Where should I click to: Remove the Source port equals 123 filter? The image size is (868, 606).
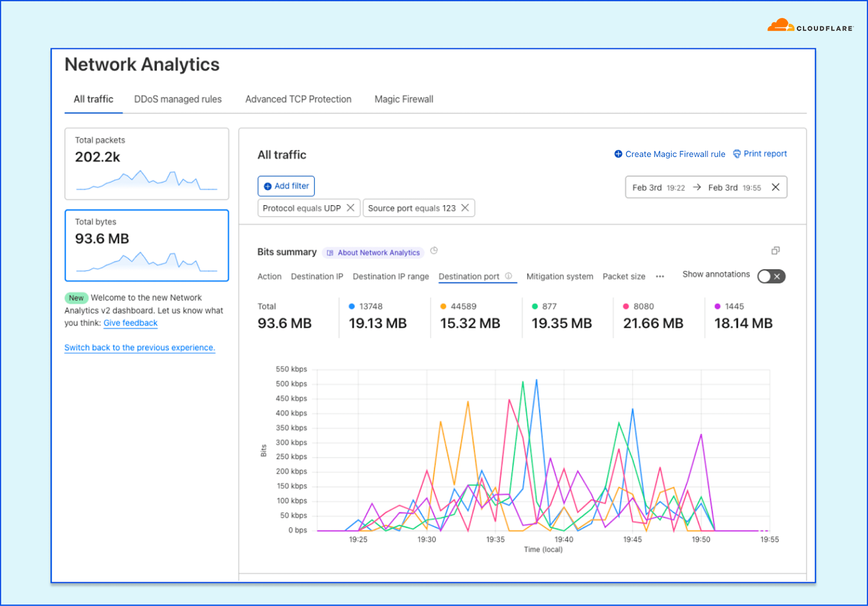[465, 208]
